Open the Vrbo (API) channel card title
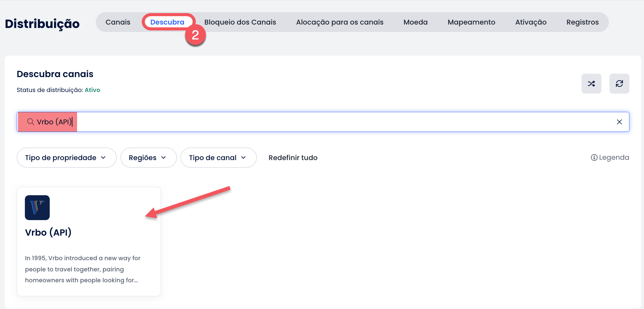 (x=48, y=233)
